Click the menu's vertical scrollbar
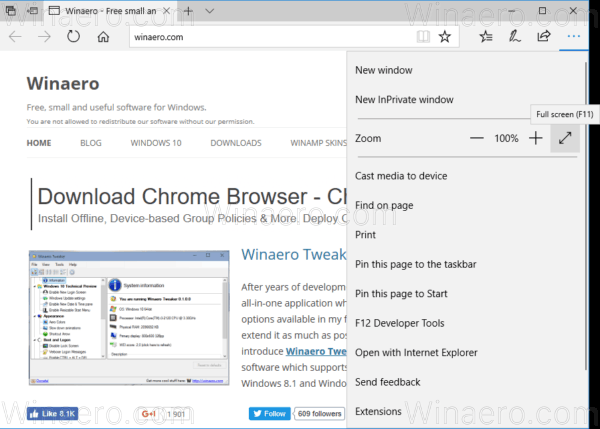Screen dimensions: 600x429 [x=586, y=216]
